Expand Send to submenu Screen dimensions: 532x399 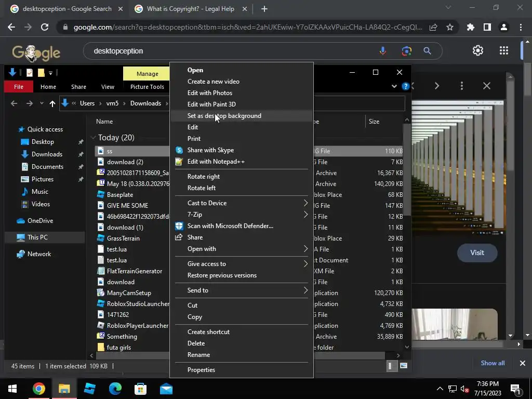[x=305, y=290]
